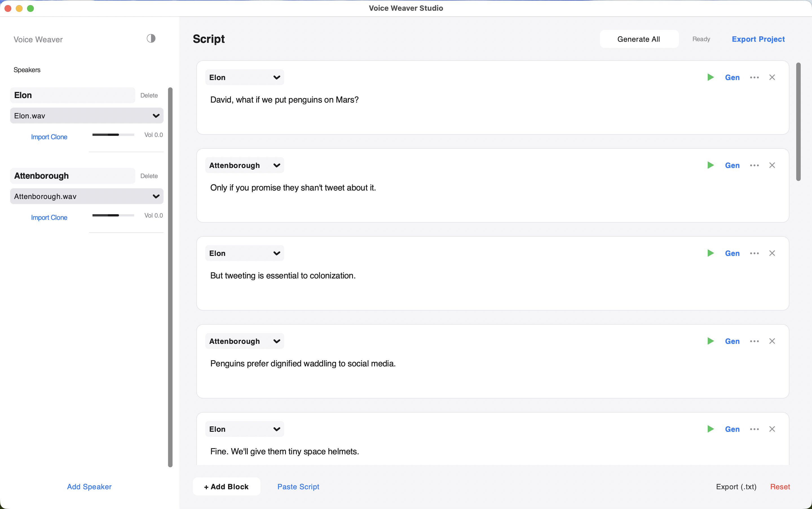The image size is (812, 509).
Task: Open options for the penguin waddling block
Action: [x=754, y=341]
